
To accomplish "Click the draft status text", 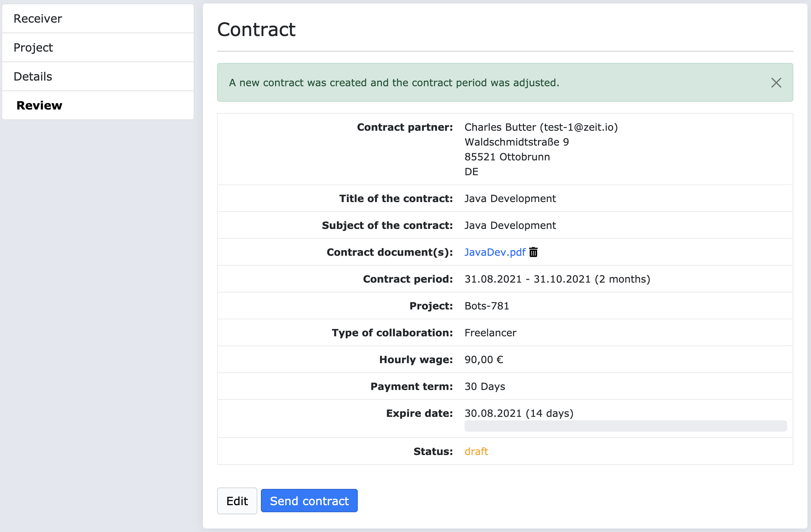I will click(476, 451).
